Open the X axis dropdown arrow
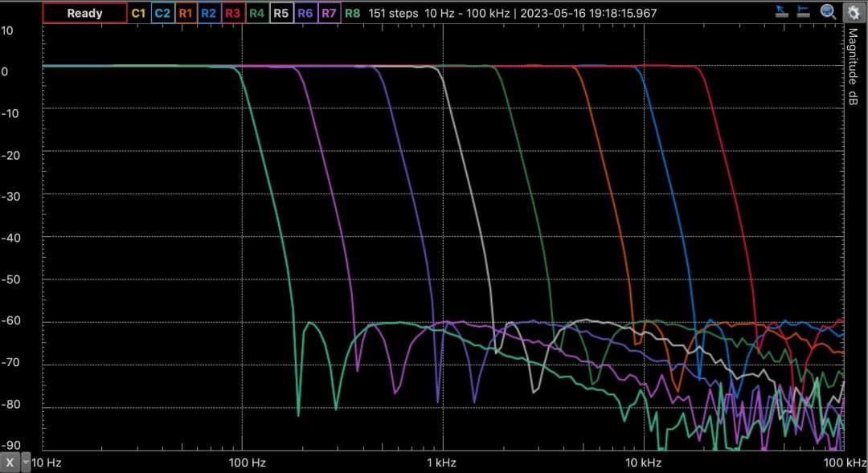The image size is (868, 473). coord(26,463)
